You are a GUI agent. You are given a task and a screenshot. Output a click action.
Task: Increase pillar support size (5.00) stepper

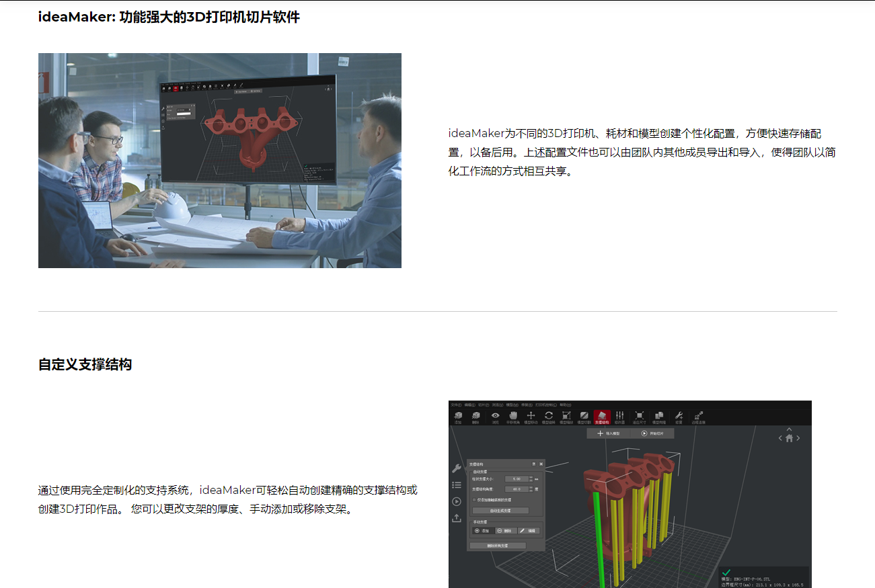point(531,477)
